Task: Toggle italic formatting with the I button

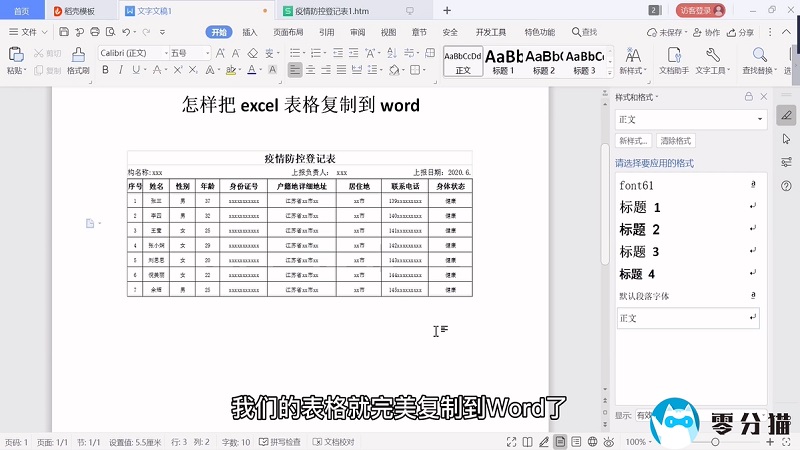Action: (121, 70)
